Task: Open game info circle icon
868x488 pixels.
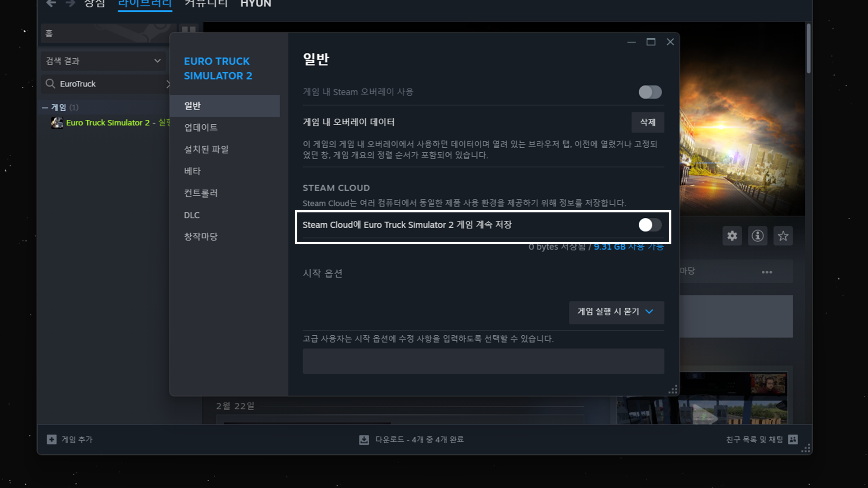Action: tap(758, 236)
